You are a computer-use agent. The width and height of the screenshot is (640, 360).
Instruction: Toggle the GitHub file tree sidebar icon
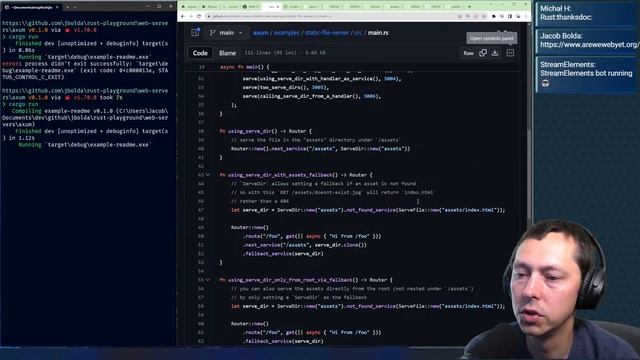point(195,32)
